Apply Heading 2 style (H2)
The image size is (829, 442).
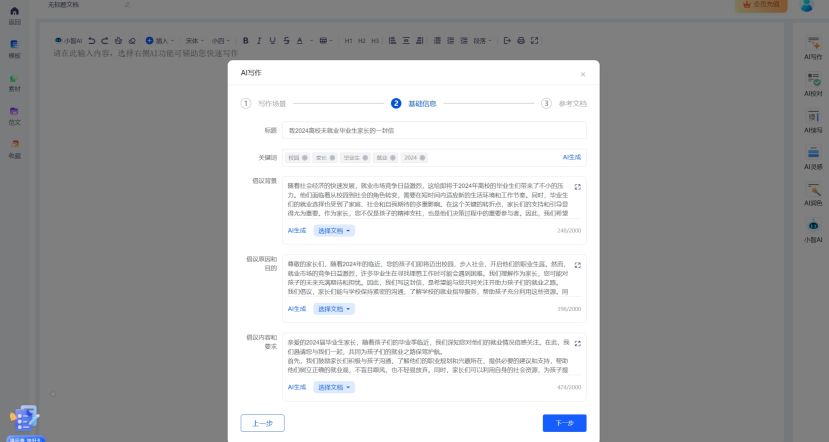[x=362, y=41]
